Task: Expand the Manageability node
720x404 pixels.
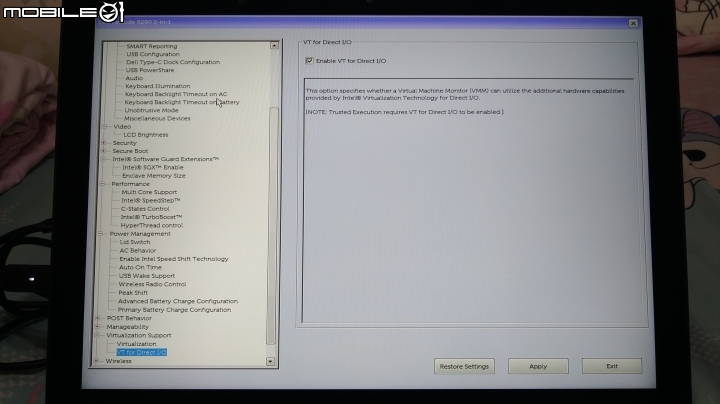Action: (97, 326)
